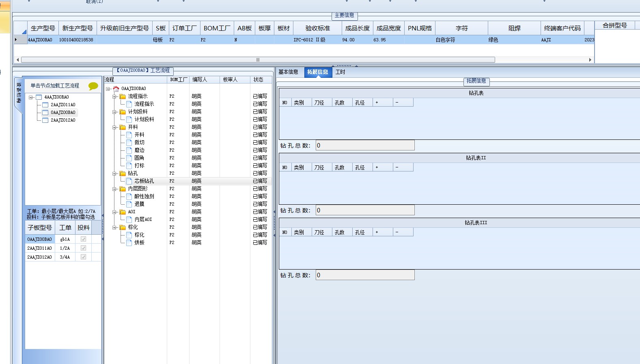Screen dimensions: 640x364
Task: Toggle 投料 checkbox for 0AAJZ00BA0
Action: pos(83,239)
